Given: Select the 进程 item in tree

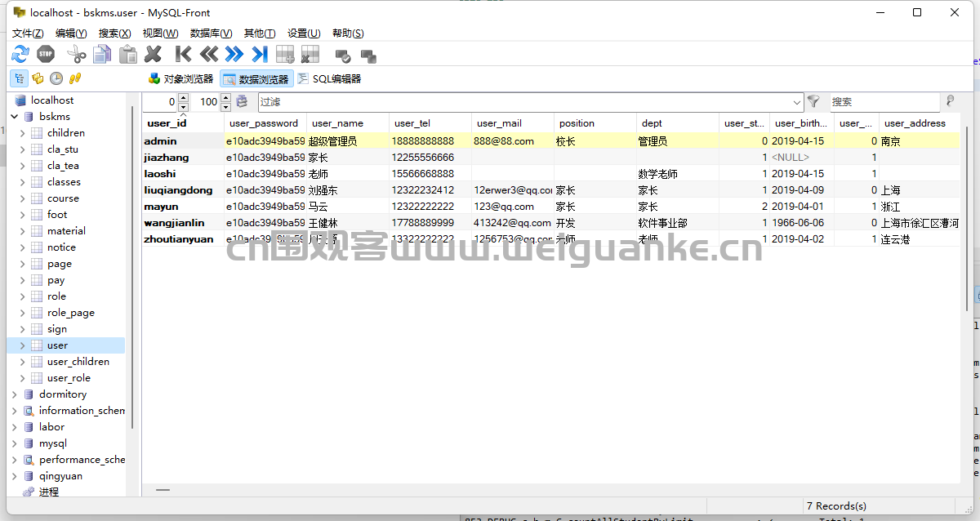Looking at the screenshot, I should click(x=49, y=492).
